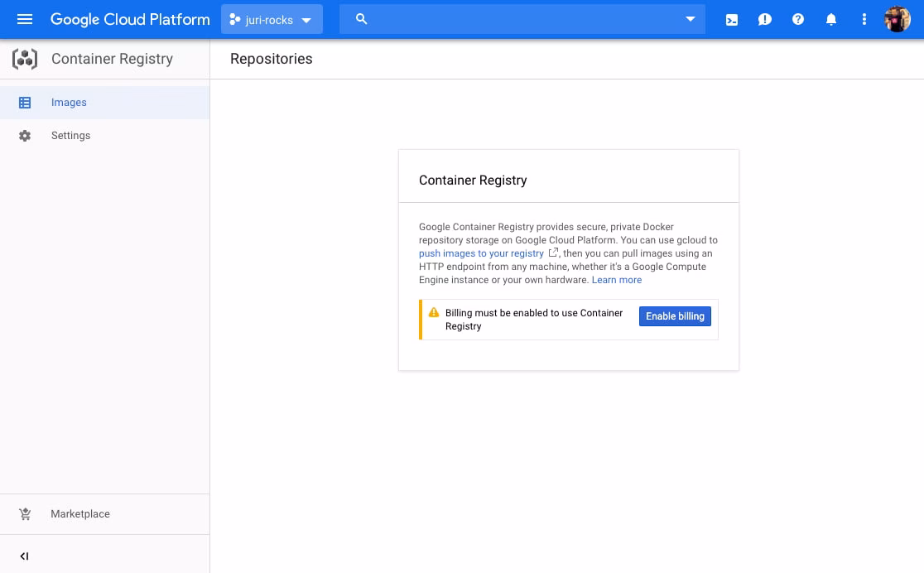This screenshot has width=924, height=573.
Task: Click the Enable billing button
Action: pyautogui.click(x=675, y=316)
